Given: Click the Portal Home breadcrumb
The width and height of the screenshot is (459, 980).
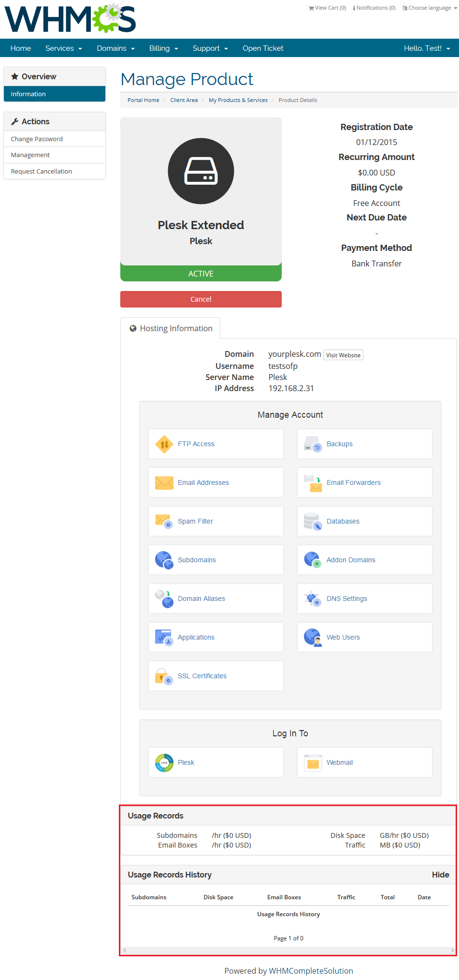Looking at the screenshot, I should point(143,100).
